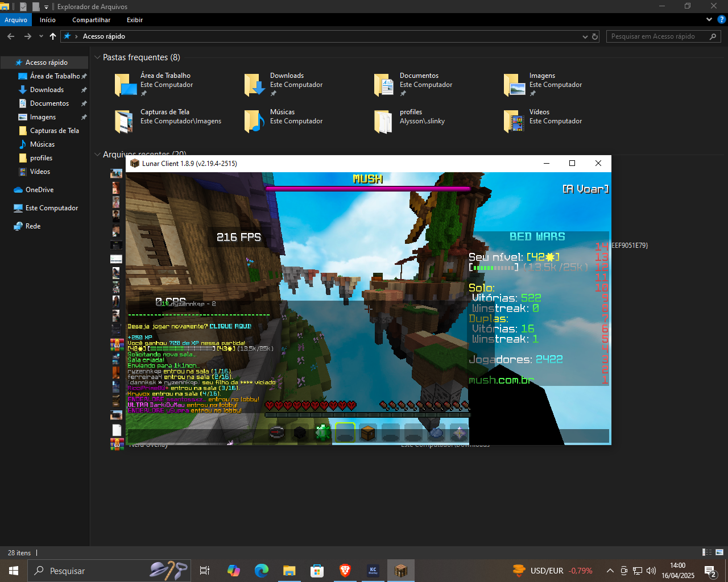Open the Documentos frequent folder icon
The image size is (728, 582).
[384, 85]
